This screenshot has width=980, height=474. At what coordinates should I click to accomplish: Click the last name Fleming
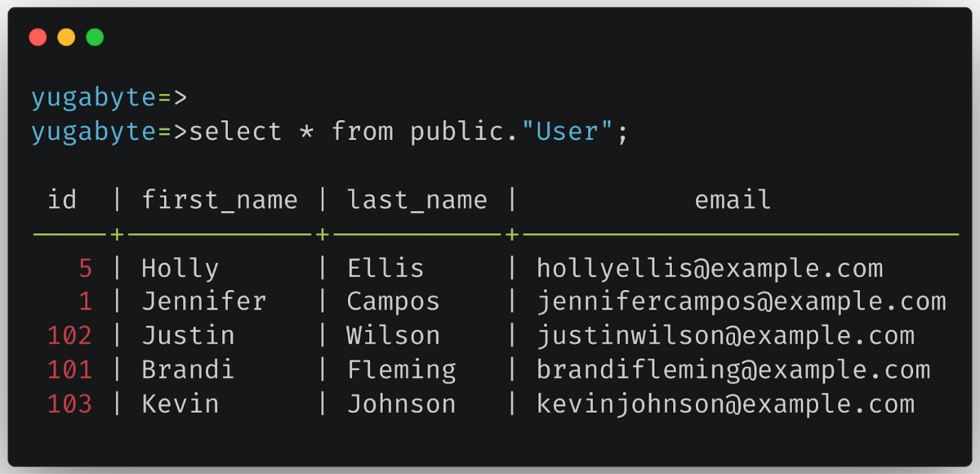tap(401, 369)
